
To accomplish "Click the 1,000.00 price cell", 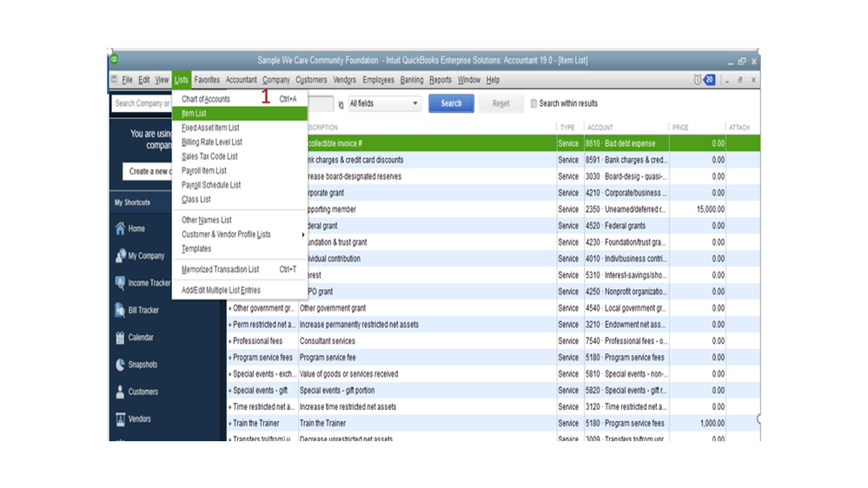I will coord(698,423).
